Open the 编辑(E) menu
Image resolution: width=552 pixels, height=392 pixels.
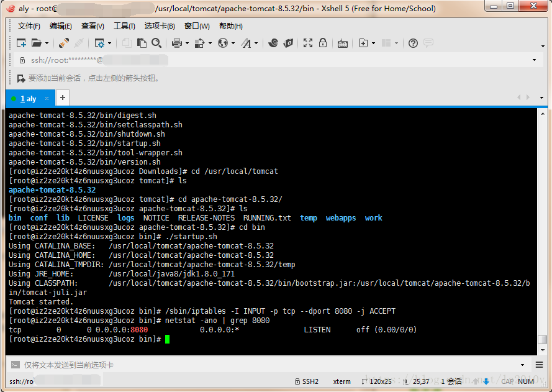(x=61, y=26)
